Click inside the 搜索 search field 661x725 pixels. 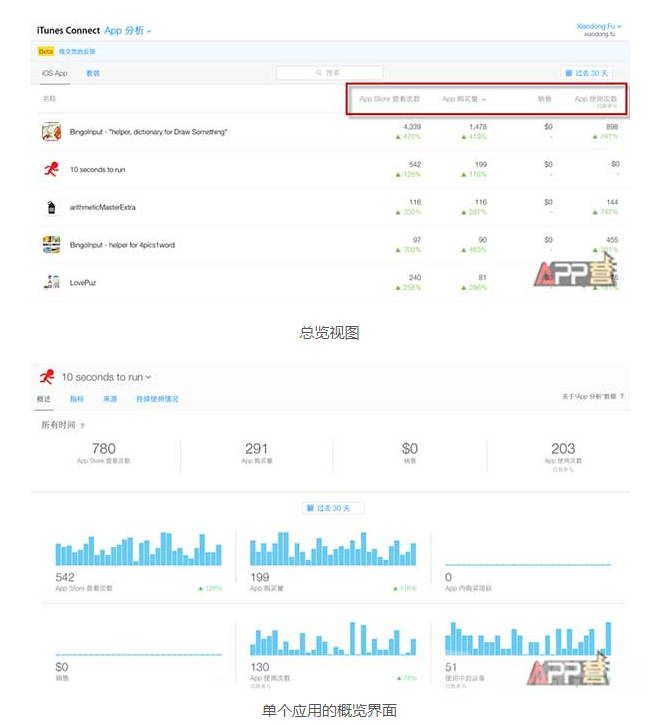(x=330, y=73)
